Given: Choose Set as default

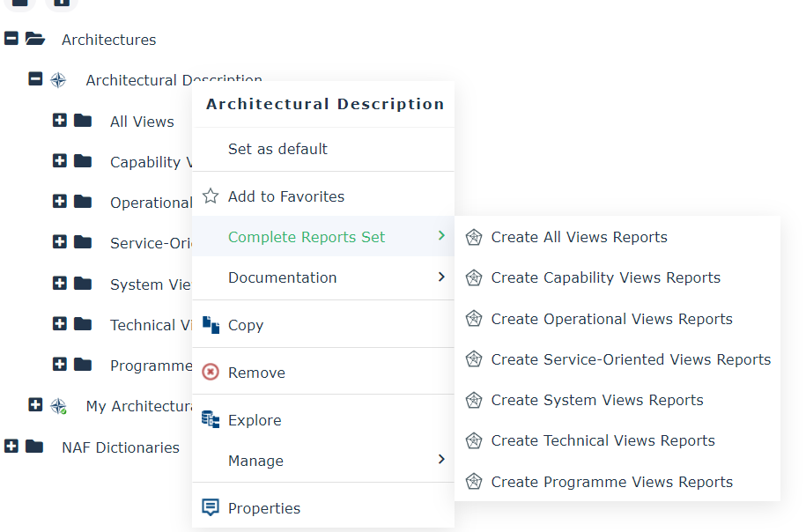Looking at the screenshot, I should 277,149.
